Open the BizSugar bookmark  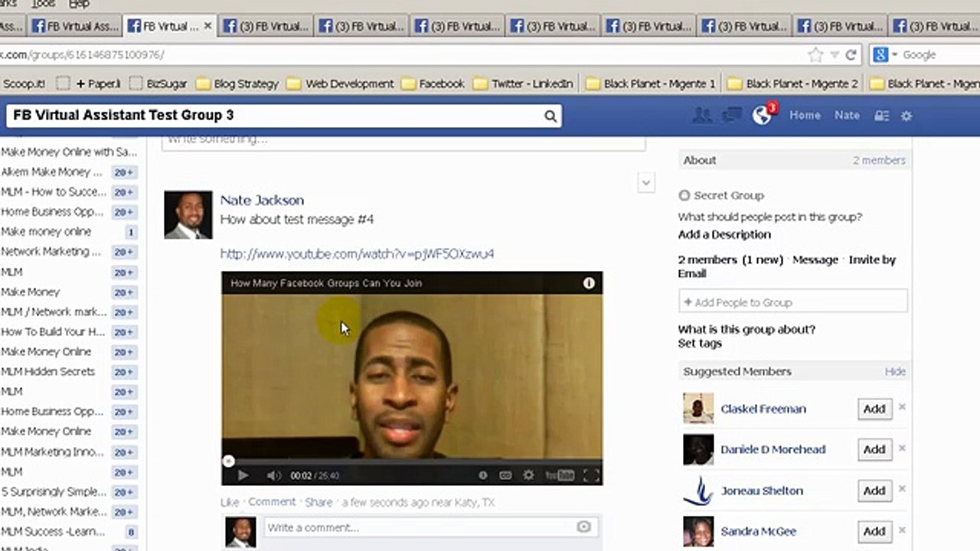coord(158,83)
